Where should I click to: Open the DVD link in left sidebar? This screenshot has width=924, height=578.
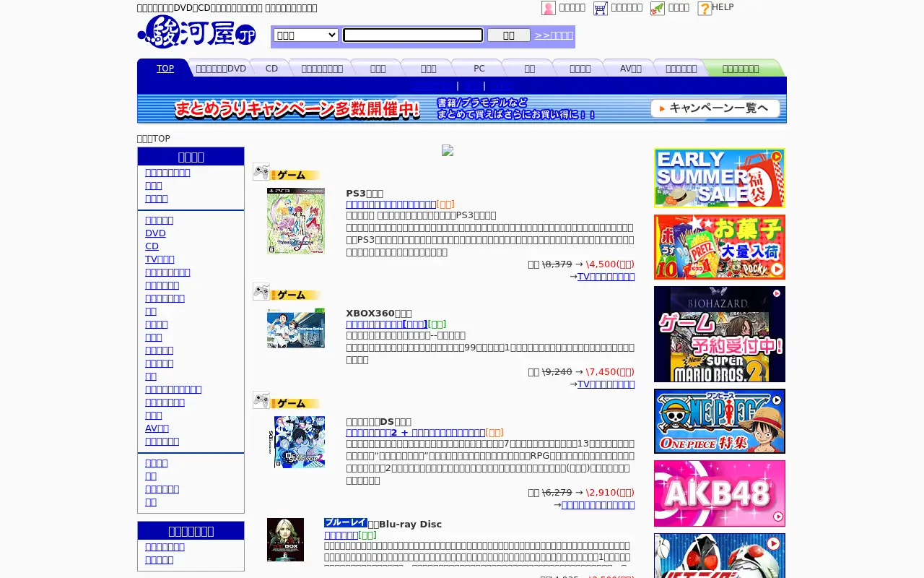coord(155,233)
